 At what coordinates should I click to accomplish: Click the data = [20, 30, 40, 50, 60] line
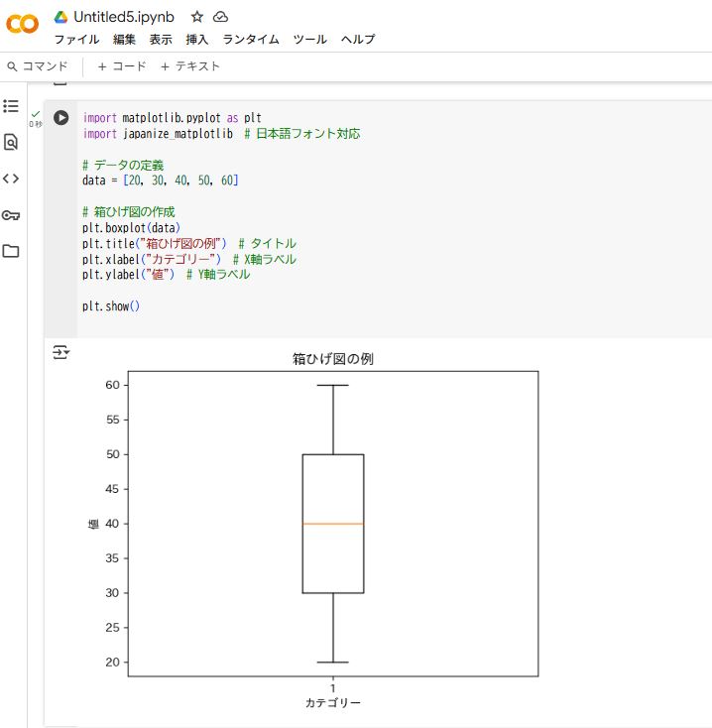click(x=160, y=181)
